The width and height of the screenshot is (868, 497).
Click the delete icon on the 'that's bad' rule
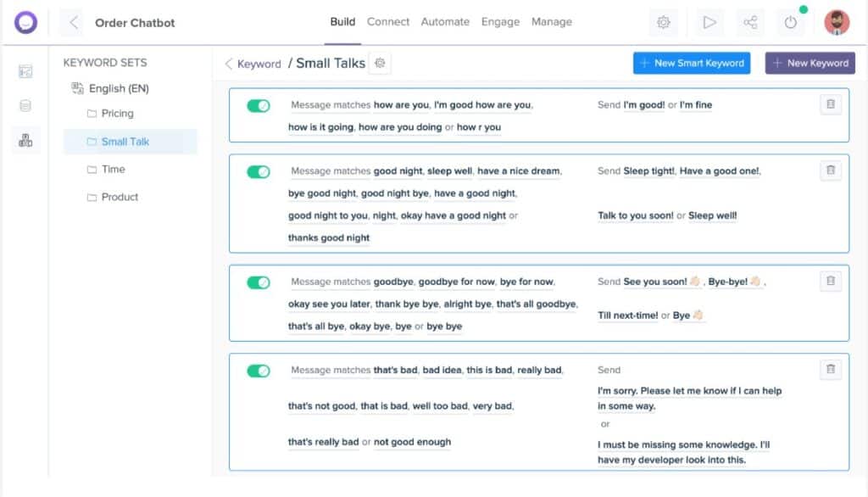830,369
